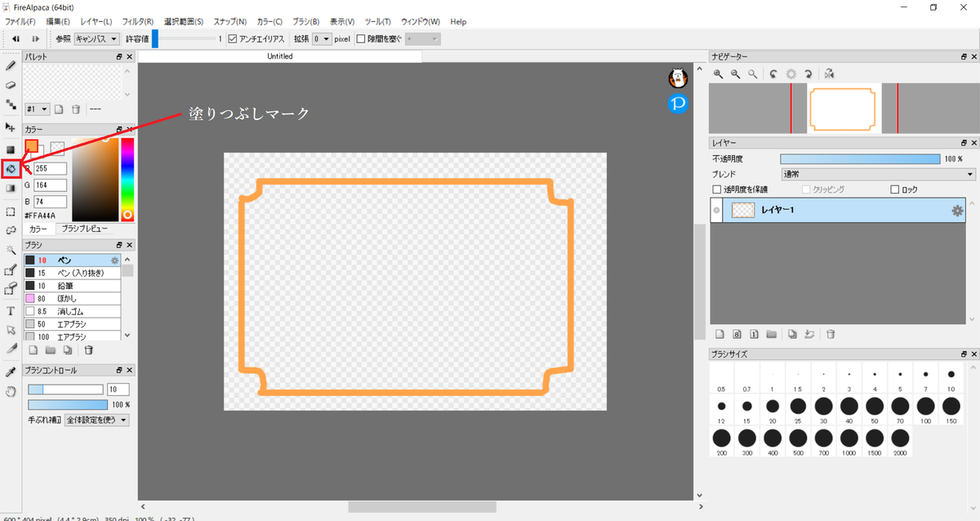The image size is (980, 521).
Task: Select the eraser tool in left toolbar
Action: [11, 85]
